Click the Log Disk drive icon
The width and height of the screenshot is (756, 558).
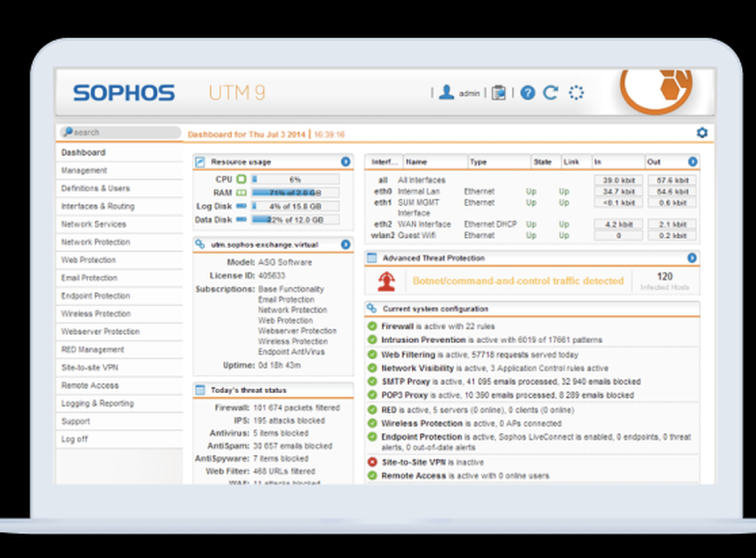(242, 206)
